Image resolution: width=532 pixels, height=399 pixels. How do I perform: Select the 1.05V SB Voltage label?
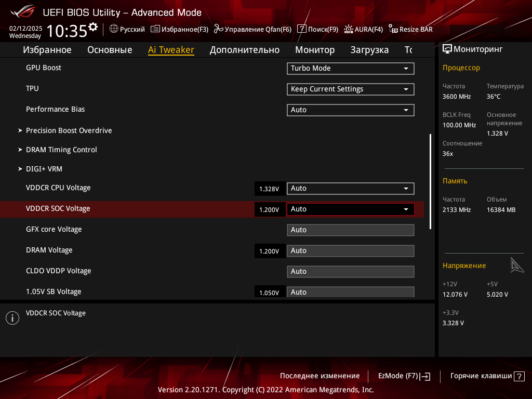tap(54, 291)
